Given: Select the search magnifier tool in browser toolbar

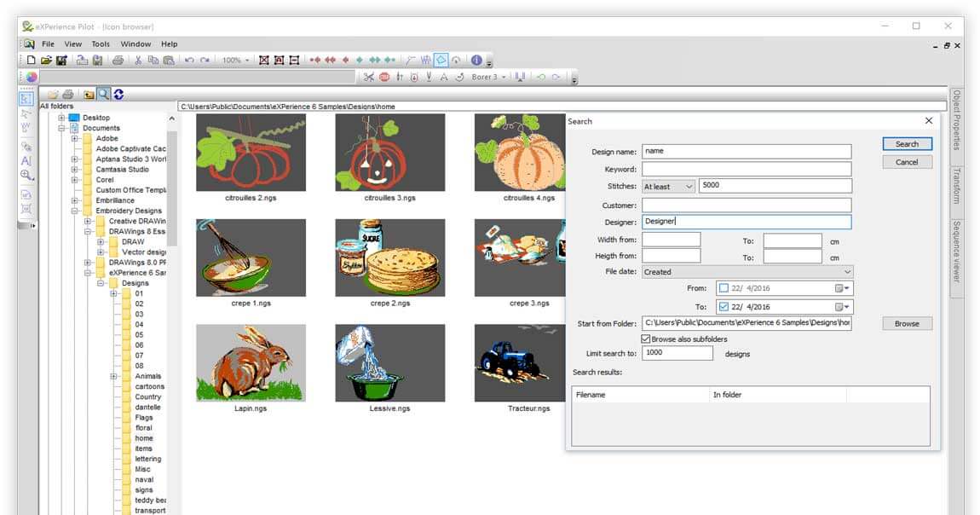Looking at the screenshot, I should tap(104, 94).
